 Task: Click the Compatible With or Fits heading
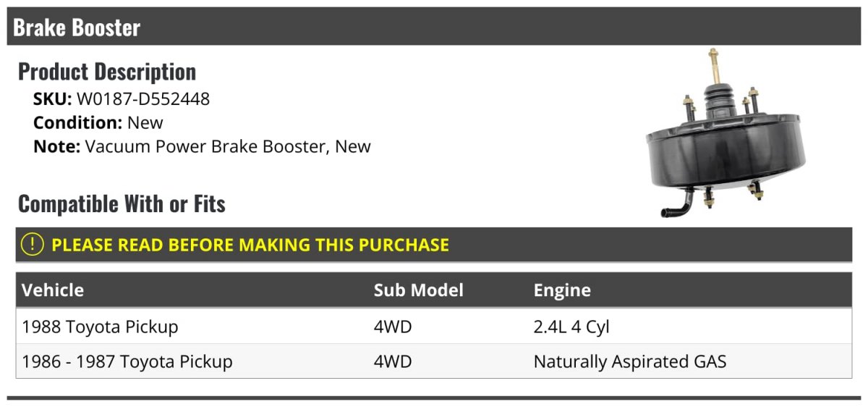(x=122, y=204)
